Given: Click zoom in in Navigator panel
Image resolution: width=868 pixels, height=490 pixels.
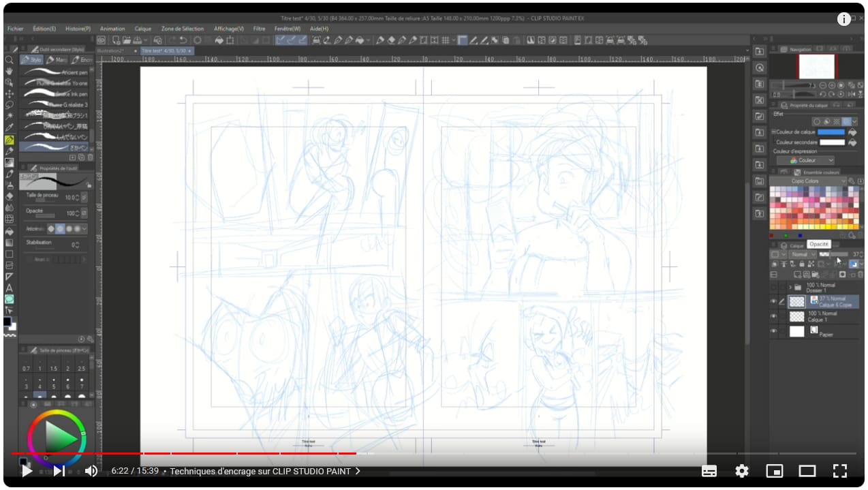Looking at the screenshot, I should (833, 85).
